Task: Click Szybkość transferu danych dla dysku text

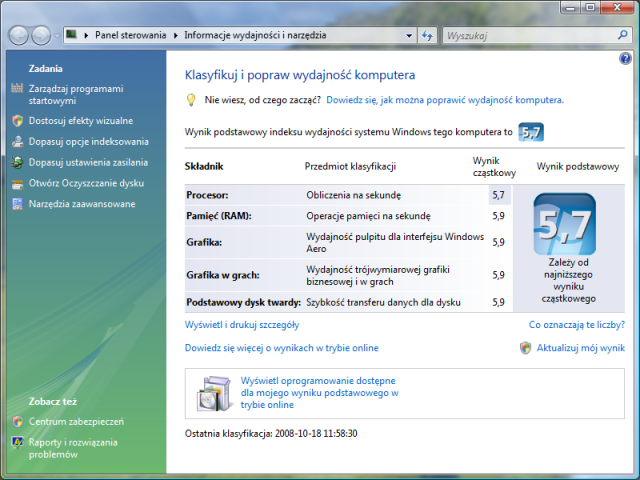Action: point(383,302)
